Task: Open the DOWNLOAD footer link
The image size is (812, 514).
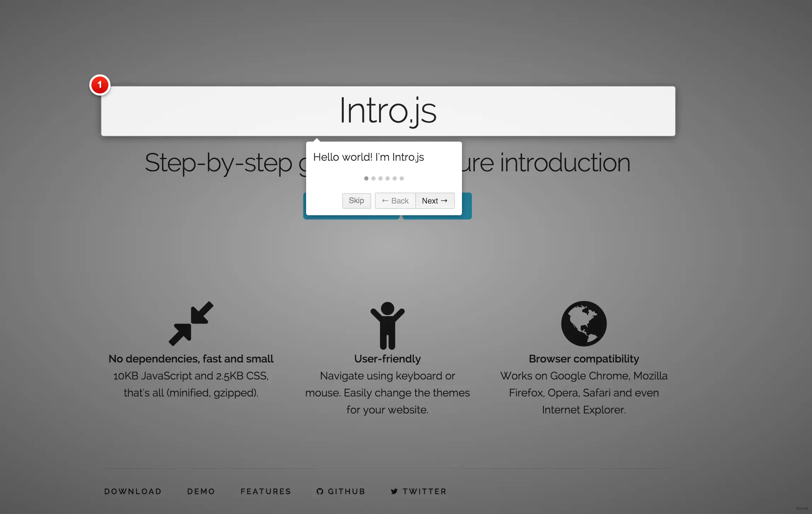Action: pyautogui.click(x=133, y=491)
